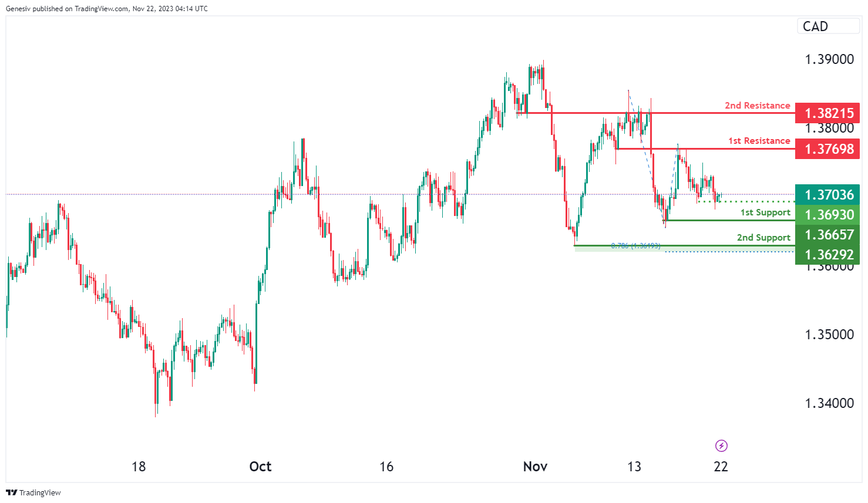Screen dimensions: 868x503
Task: Click the 1.39000 price axis value
Action: point(829,59)
